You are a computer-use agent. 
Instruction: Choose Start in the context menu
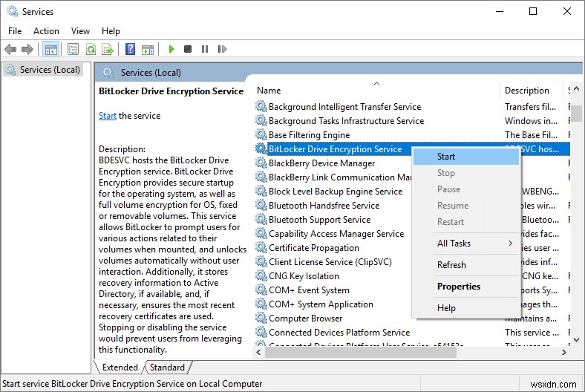point(466,157)
